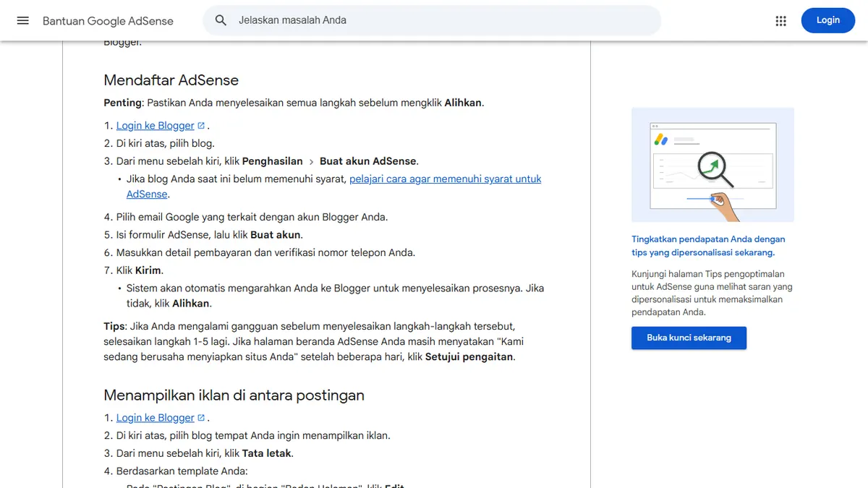Click Bantuan Google AdSense title

click(108, 20)
